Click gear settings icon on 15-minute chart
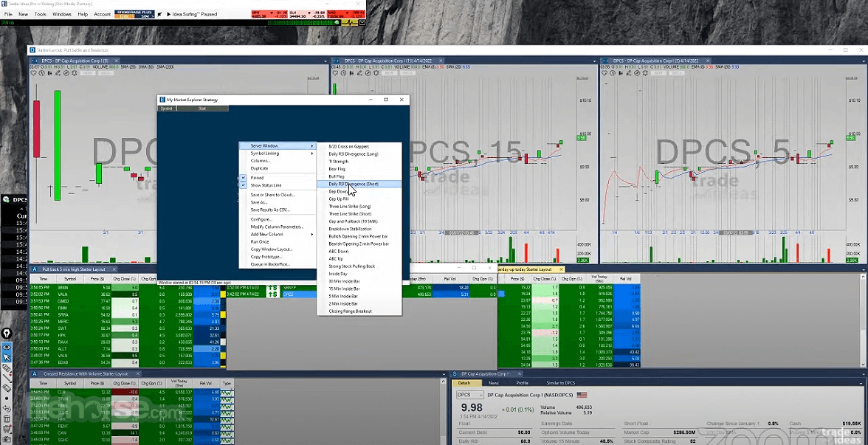This screenshot has height=445, width=868. [x=375, y=73]
